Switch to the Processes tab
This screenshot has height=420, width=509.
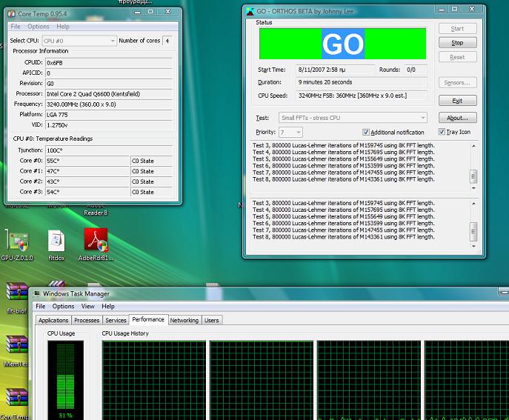(87, 320)
